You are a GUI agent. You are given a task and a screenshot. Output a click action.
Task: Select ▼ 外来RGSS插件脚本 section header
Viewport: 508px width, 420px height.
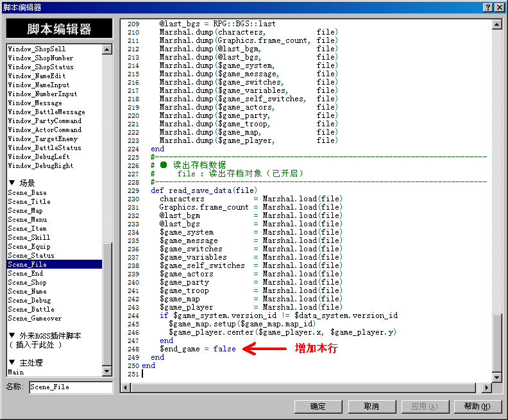click(x=45, y=336)
